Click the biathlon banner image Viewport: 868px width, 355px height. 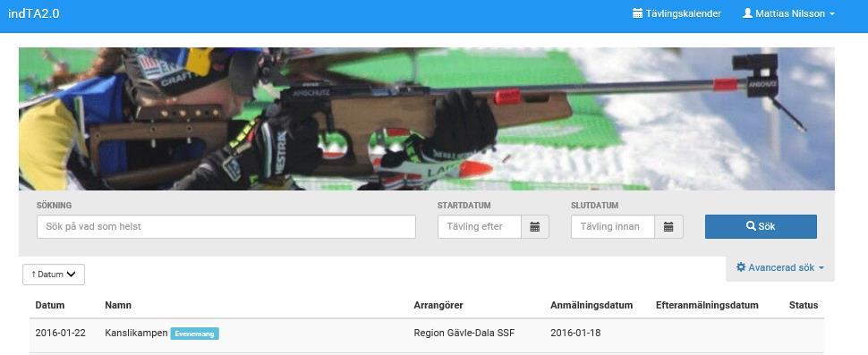[x=427, y=119]
